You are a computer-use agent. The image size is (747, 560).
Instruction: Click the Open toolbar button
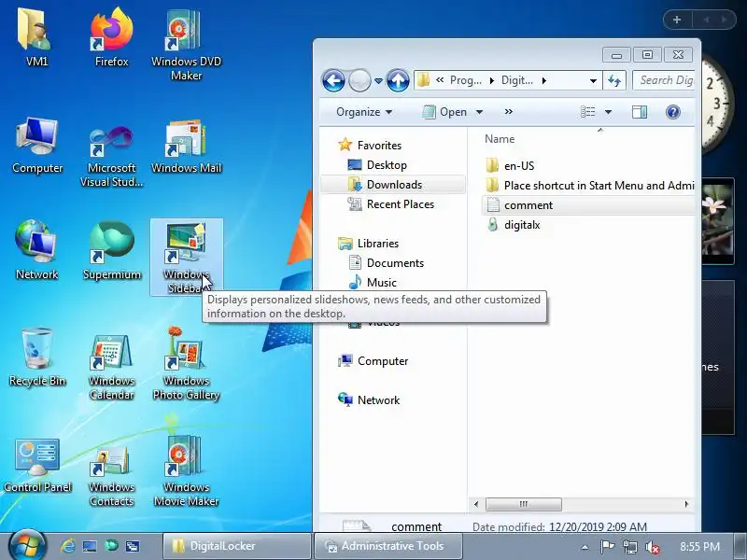tap(444, 112)
